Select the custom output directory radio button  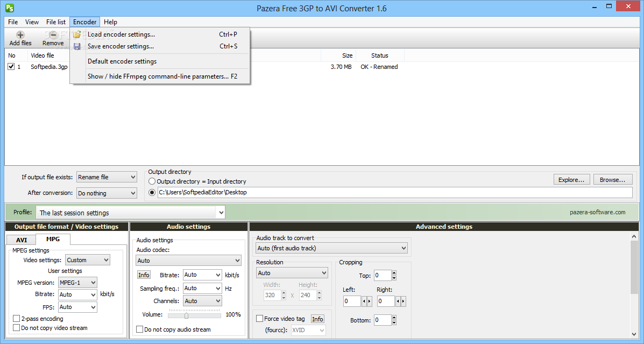point(152,192)
